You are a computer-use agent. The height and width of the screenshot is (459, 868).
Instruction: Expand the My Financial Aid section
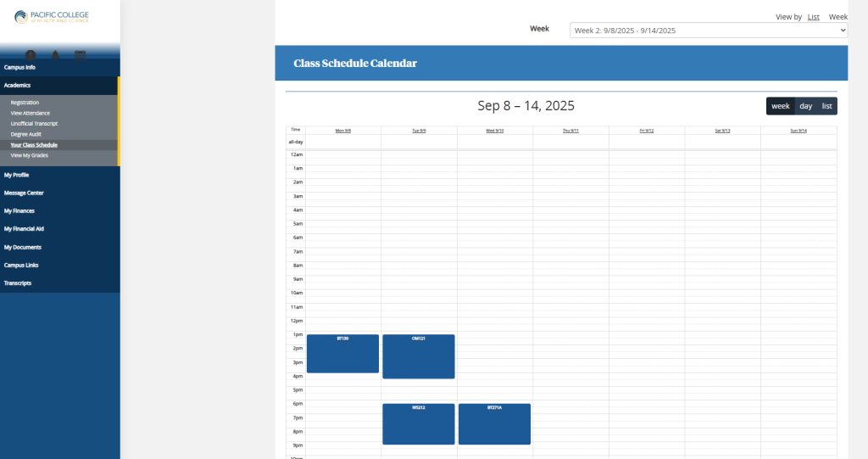click(x=25, y=229)
